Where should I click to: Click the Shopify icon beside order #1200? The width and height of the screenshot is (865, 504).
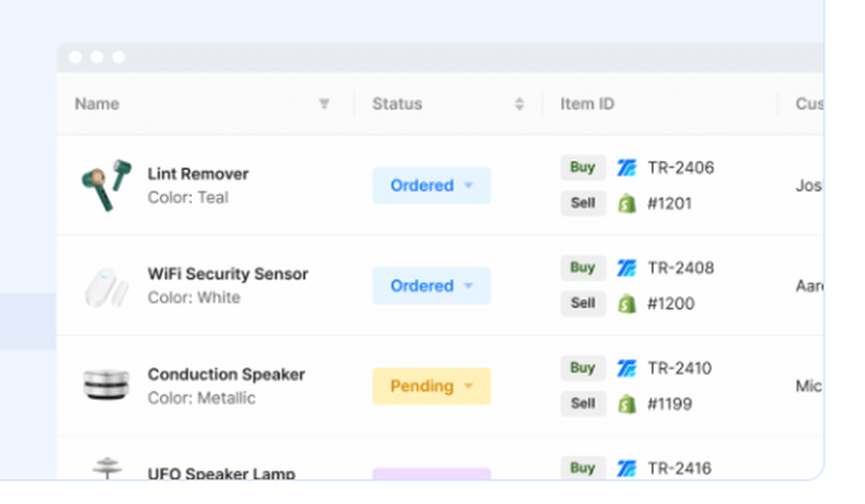626,304
